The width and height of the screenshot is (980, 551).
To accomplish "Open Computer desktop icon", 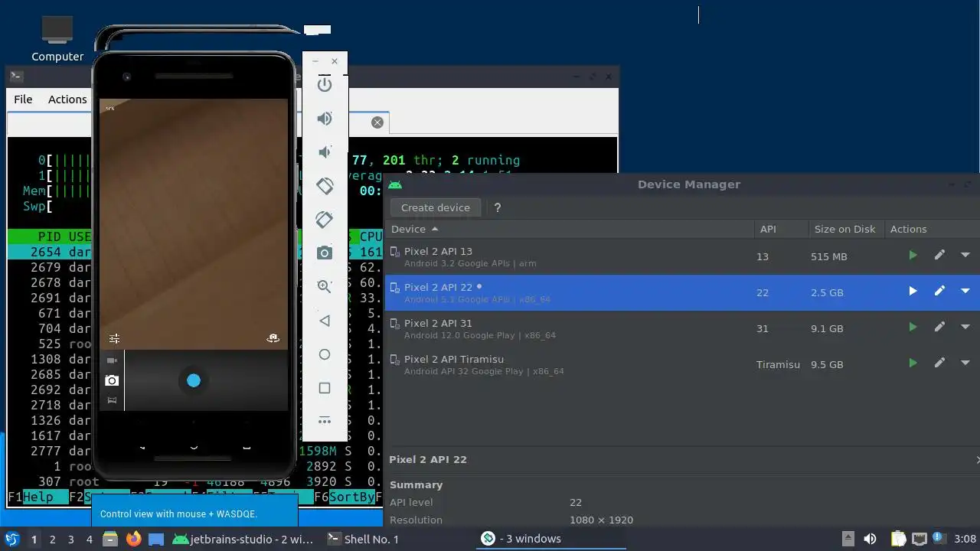I will (57, 38).
